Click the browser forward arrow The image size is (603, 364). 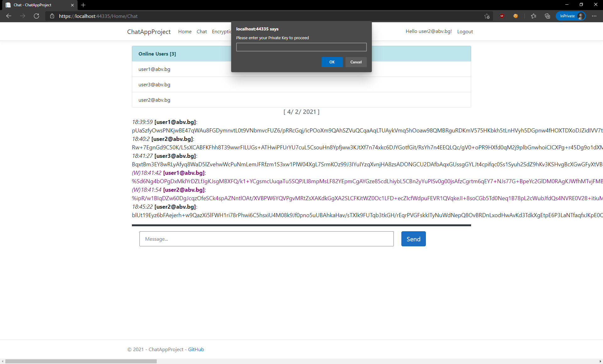(23, 16)
